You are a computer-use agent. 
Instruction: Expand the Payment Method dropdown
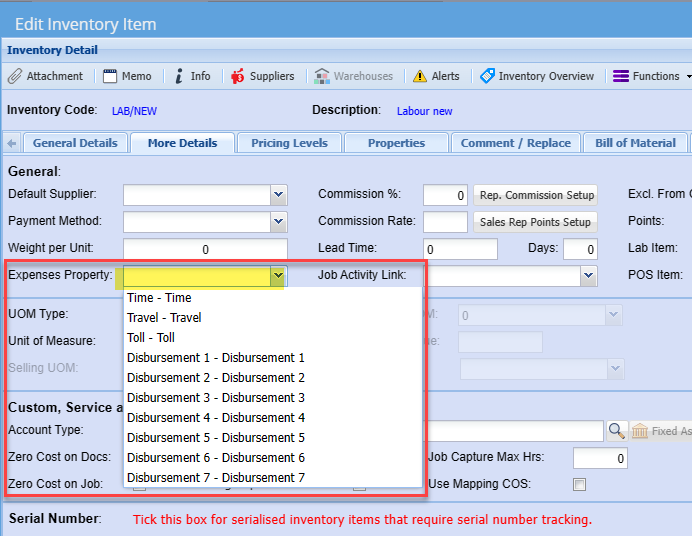pos(278,222)
